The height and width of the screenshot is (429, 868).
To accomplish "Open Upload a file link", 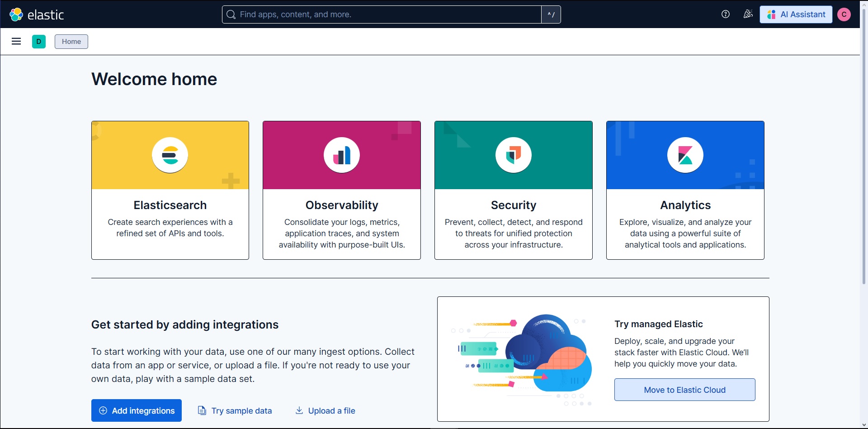I will point(325,410).
